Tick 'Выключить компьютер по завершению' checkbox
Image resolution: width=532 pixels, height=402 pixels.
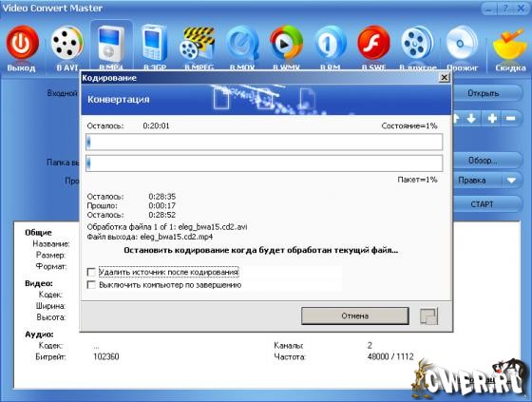click(91, 285)
